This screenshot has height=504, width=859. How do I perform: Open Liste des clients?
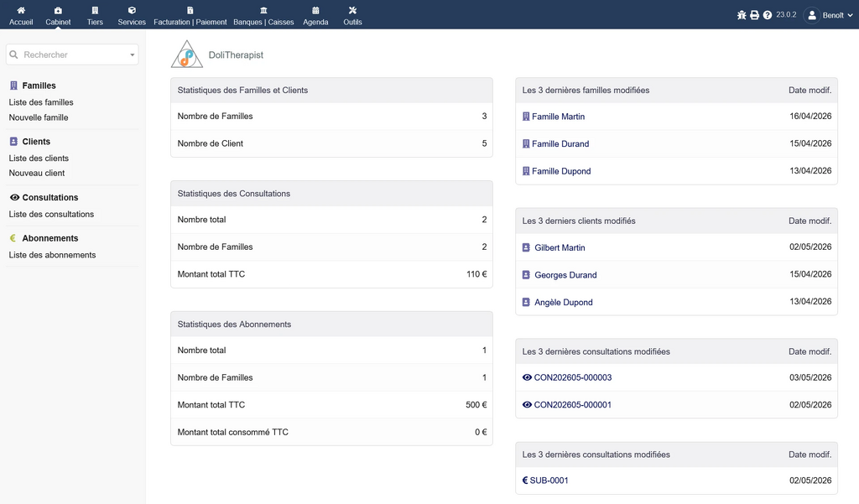(39, 158)
